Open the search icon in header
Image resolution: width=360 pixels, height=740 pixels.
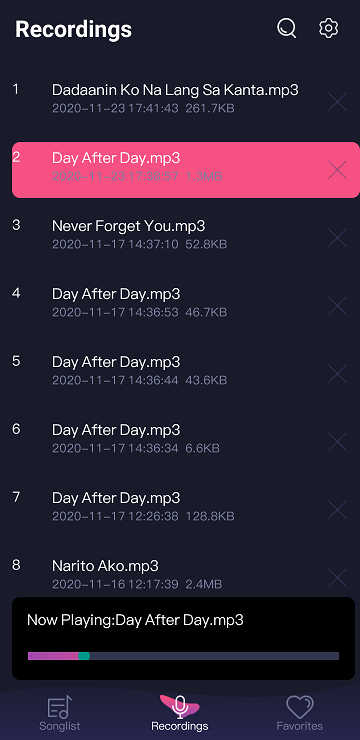(286, 28)
